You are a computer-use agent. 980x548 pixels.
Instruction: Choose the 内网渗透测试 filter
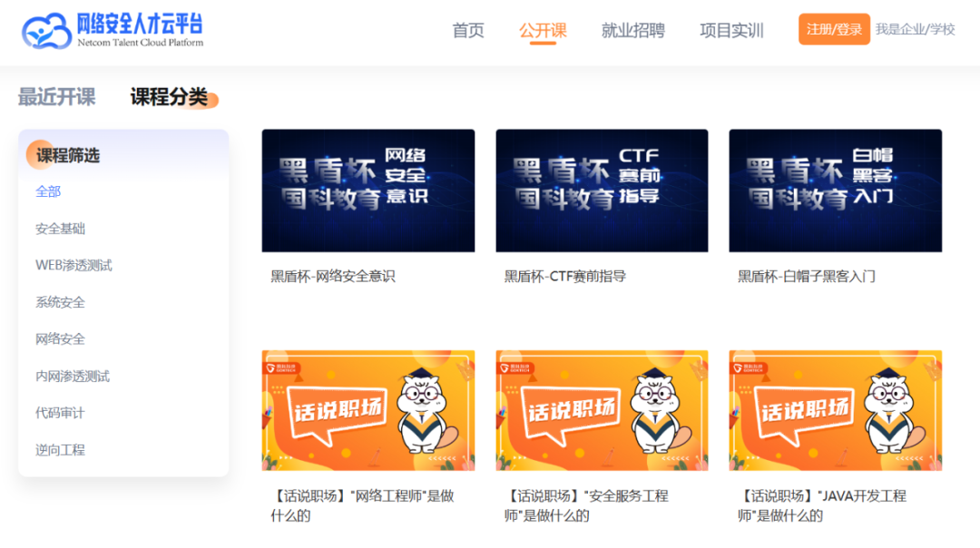pos(73,376)
